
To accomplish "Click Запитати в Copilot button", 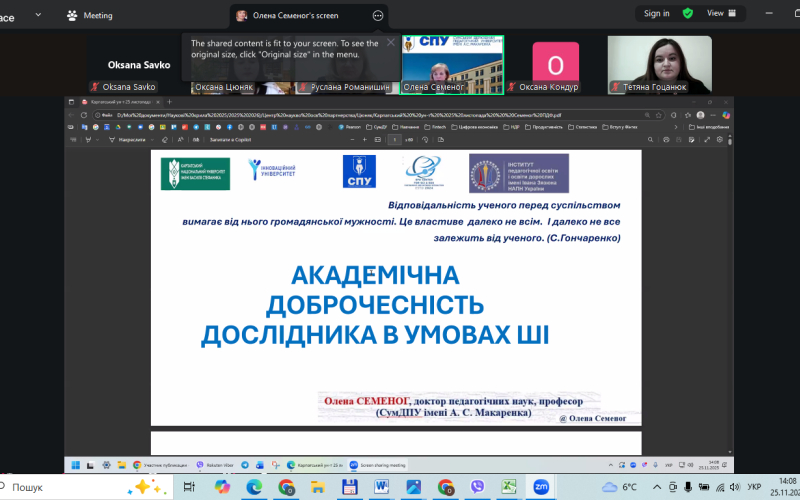I will pos(230,140).
